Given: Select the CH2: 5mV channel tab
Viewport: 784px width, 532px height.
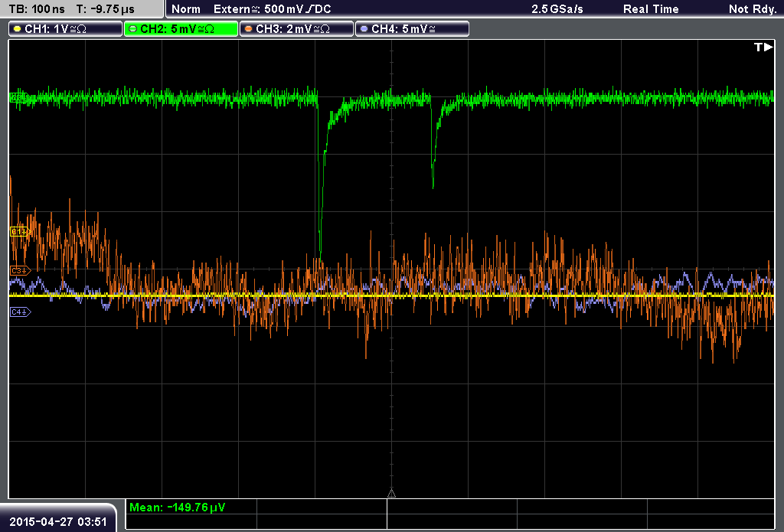Looking at the screenshot, I should coord(181,29).
